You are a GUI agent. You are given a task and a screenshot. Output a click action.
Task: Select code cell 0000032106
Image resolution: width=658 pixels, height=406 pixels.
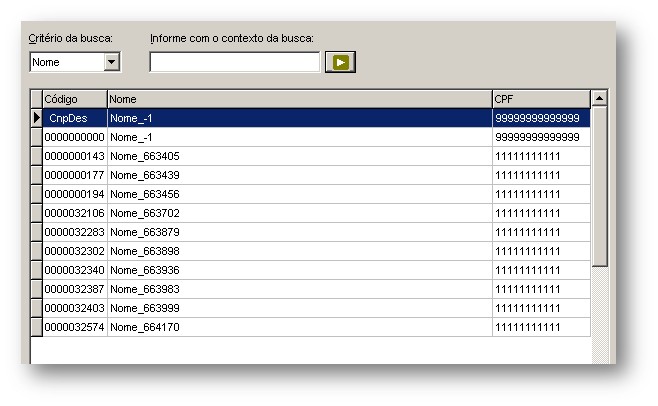click(75, 213)
